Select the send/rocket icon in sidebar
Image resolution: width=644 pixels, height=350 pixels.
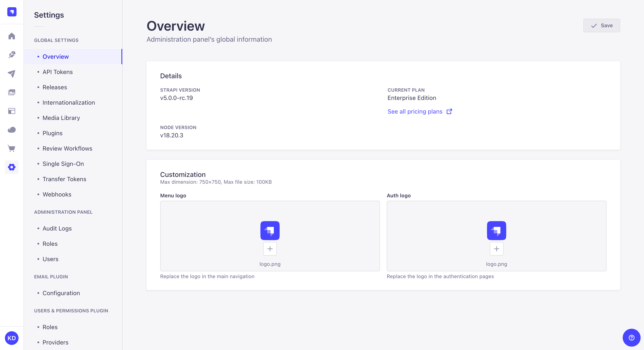click(x=12, y=73)
